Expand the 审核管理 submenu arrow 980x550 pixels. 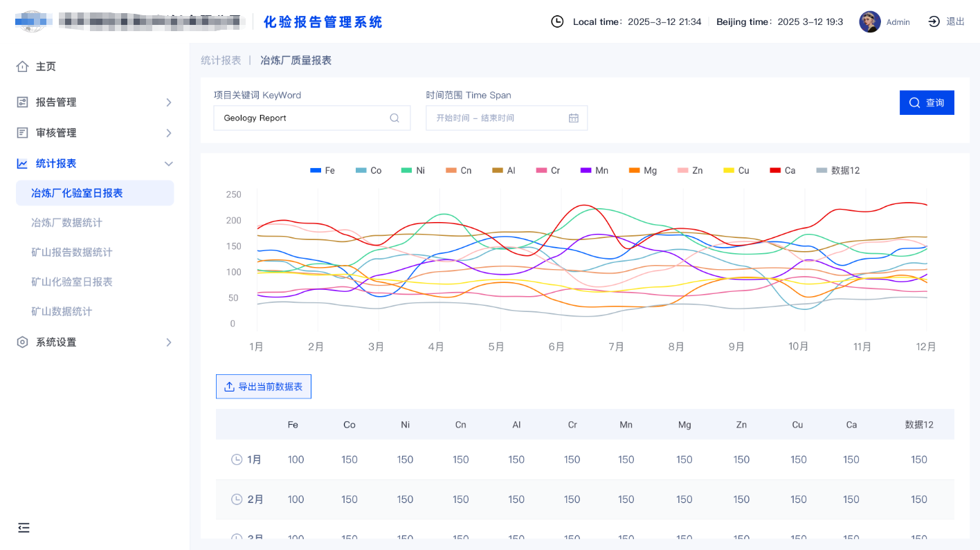coord(169,133)
